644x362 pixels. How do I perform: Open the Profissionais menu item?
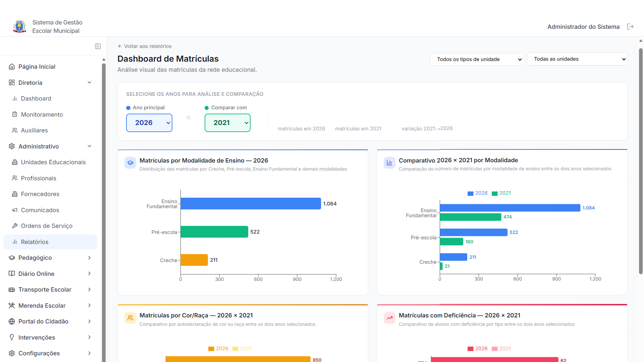[50, 178]
